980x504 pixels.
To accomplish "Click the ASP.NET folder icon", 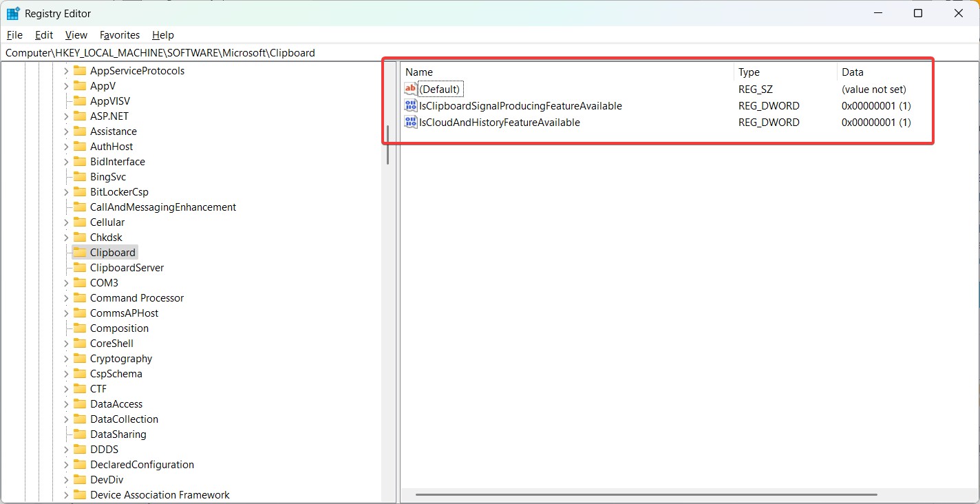I will click(79, 116).
